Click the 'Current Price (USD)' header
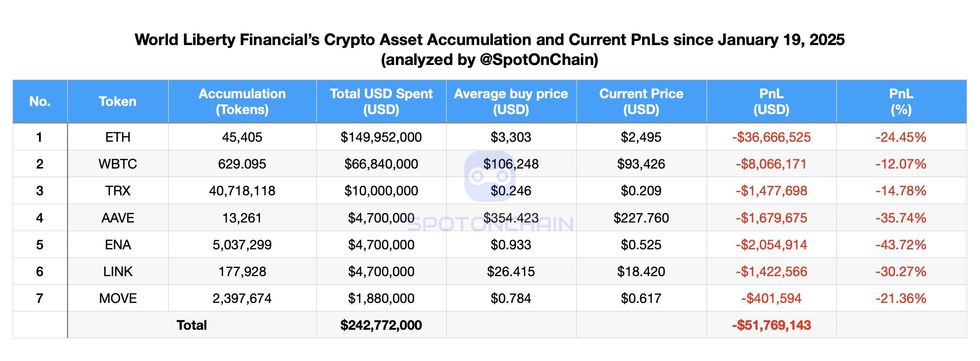The height and width of the screenshot is (361, 980). point(641,102)
